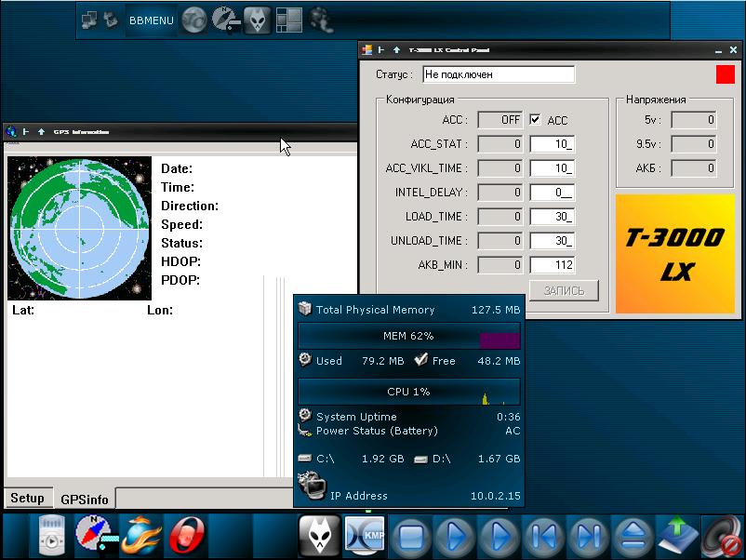Click the Power Status plug icon
746x560 pixels.
pyautogui.click(x=304, y=431)
